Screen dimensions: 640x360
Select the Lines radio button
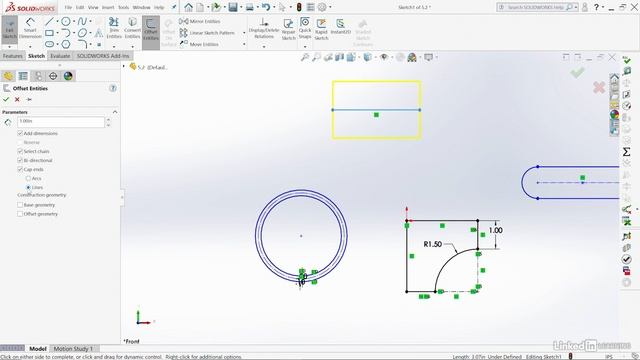coord(28,187)
